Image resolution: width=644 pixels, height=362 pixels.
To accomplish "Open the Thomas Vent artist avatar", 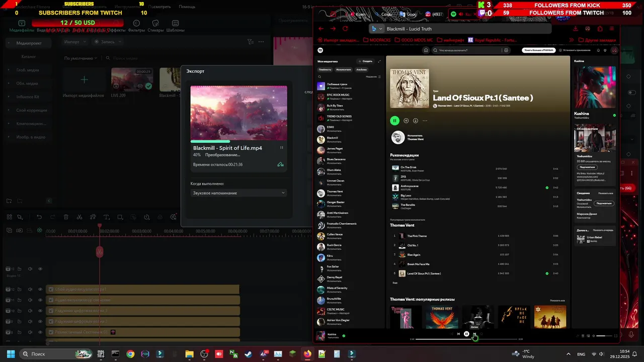I will [397, 137].
